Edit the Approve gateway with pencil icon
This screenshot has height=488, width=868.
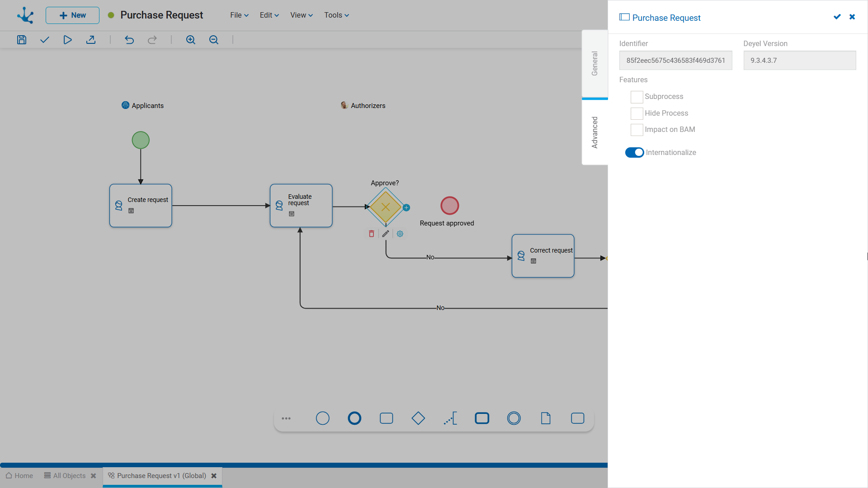(386, 234)
